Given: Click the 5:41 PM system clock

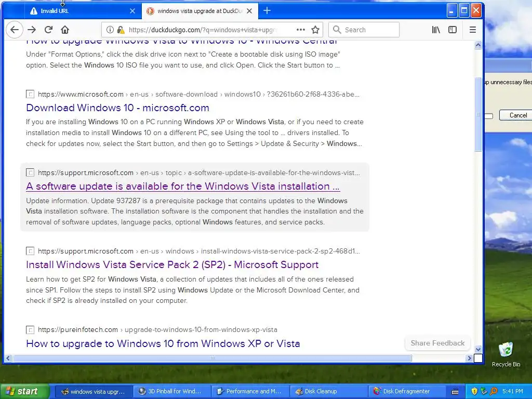Looking at the screenshot, I should tap(513, 392).
